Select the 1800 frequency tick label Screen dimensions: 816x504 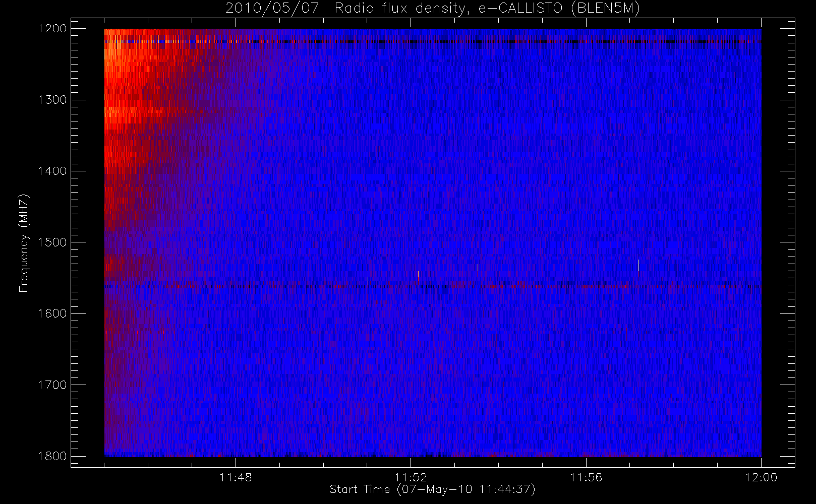pos(52,456)
